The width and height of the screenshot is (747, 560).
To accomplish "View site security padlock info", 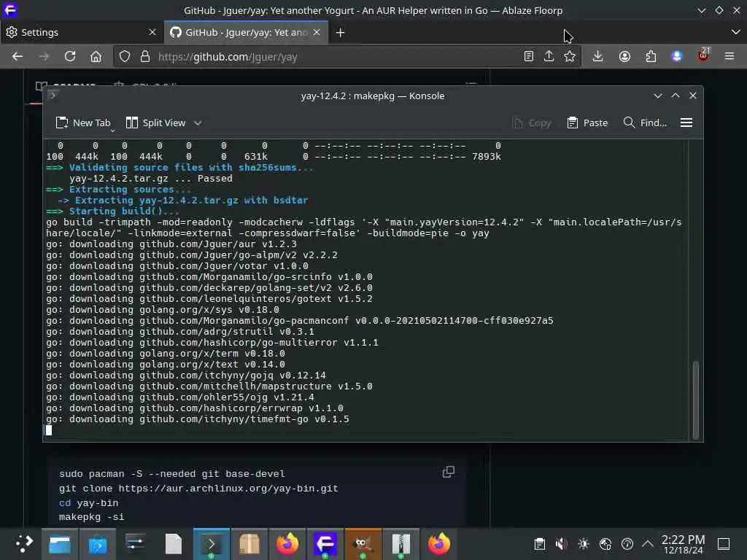I will (x=145, y=57).
